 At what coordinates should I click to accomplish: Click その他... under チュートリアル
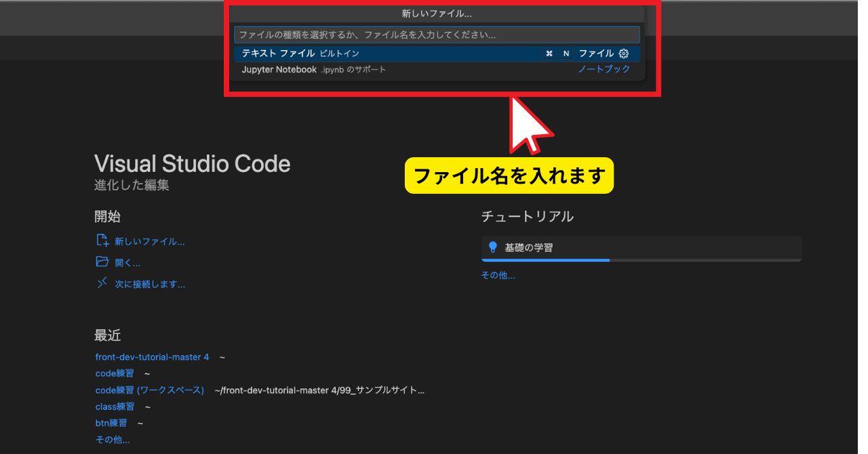pyautogui.click(x=498, y=275)
